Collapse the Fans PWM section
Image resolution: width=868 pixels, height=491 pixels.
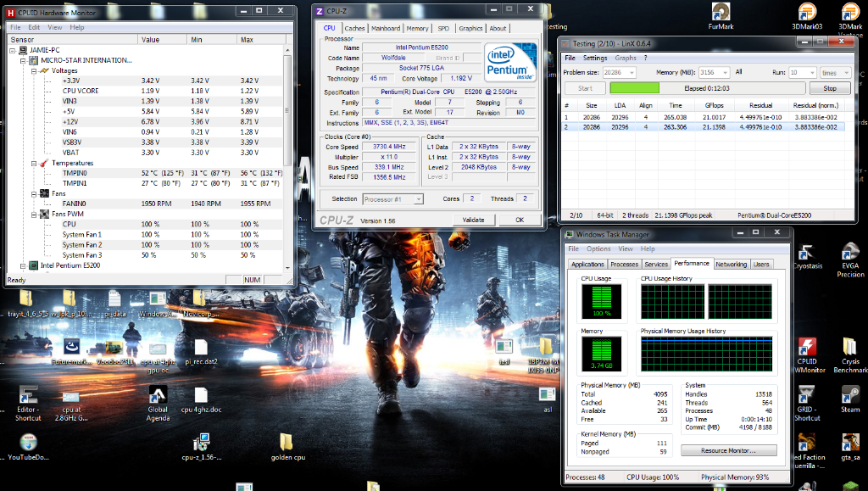[x=34, y=215]
